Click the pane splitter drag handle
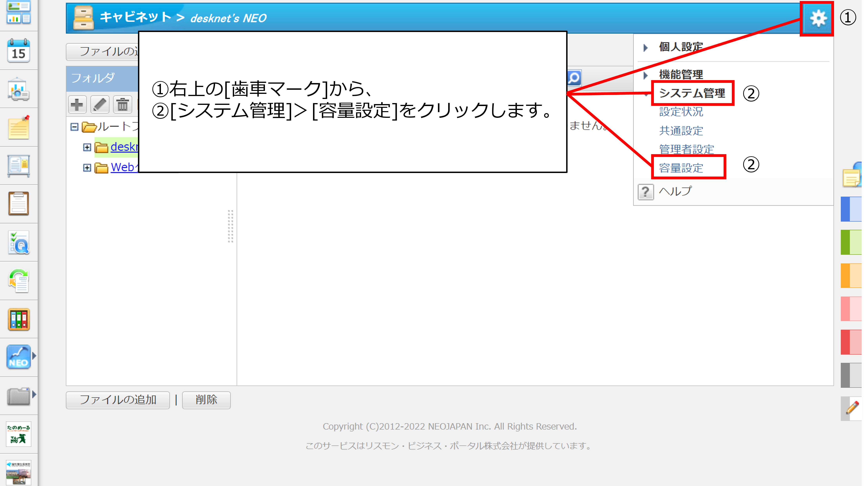This screenshot has width=868, height=486. click(x=230, y=226)
